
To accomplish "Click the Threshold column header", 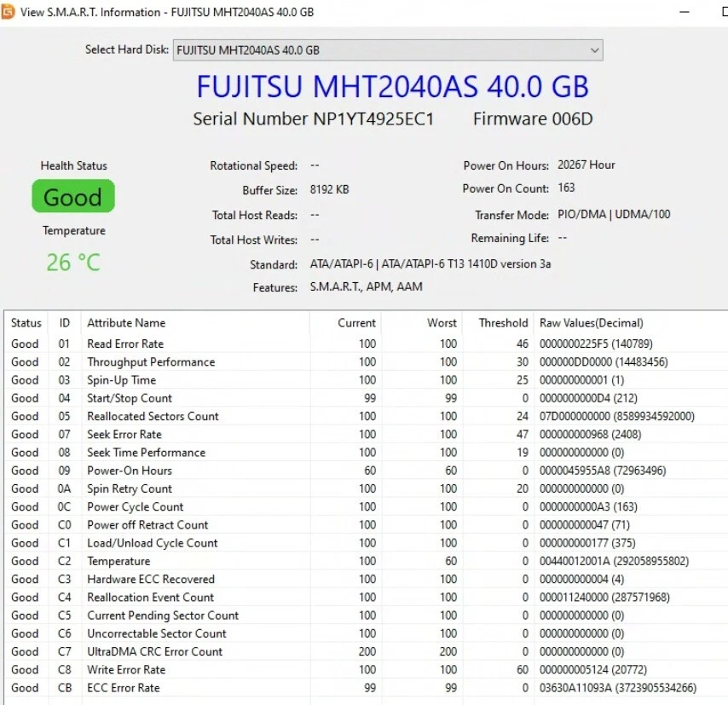I will pos(501,322).
